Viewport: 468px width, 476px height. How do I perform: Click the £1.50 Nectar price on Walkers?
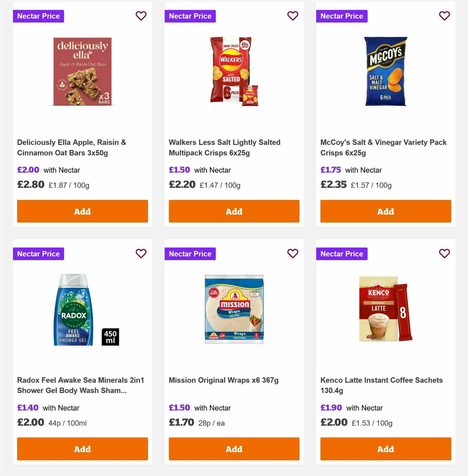click(179, 170)
